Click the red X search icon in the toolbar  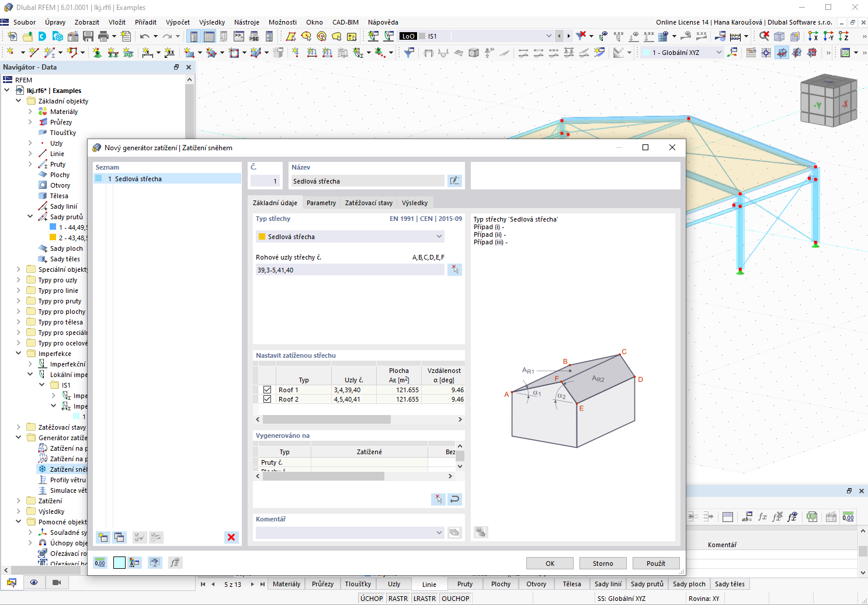pos(764,36)
